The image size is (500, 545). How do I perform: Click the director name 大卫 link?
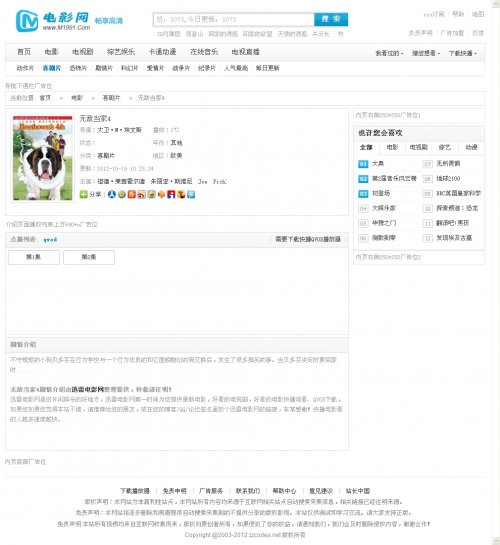point(119,130)
